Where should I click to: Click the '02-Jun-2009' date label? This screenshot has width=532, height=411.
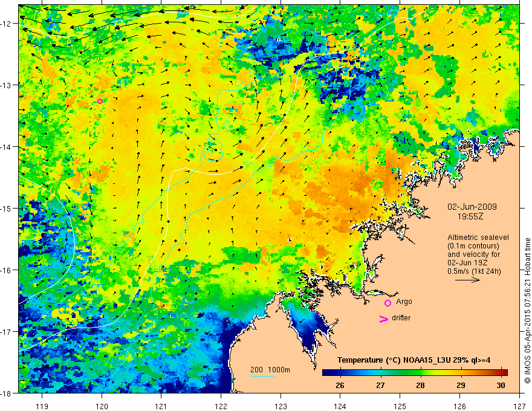tap(472, 207)
